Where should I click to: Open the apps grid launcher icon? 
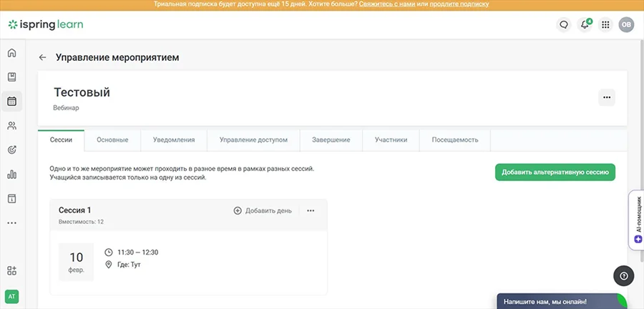605,24
